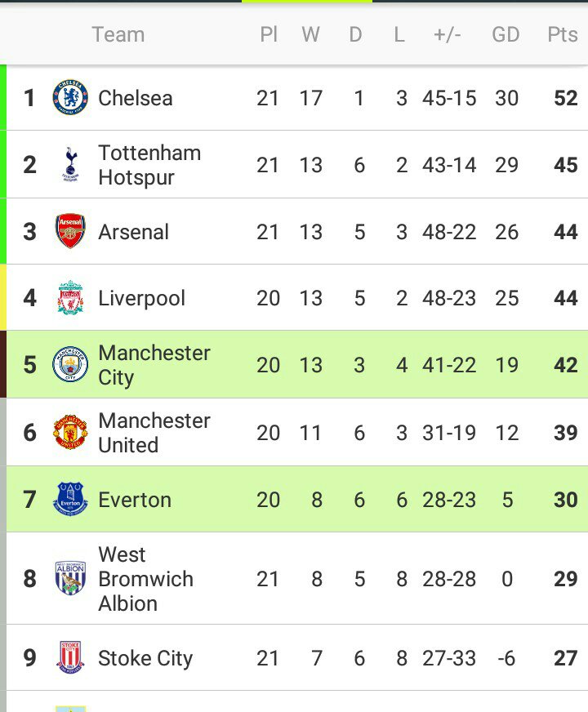Viewport: 588px width, 712px height.
Task: Click the Chelsea club crest icon
Action: point(70,98)
